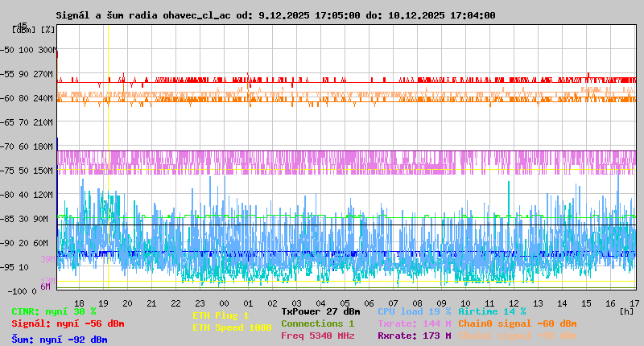Select the ETH Speed 1000 legend entry

[x=232, y=327]
